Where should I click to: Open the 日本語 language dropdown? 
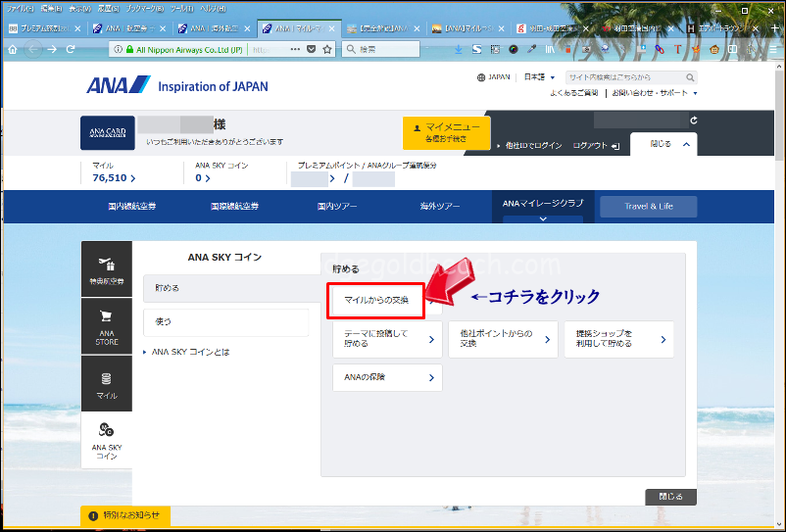point(539,77)
